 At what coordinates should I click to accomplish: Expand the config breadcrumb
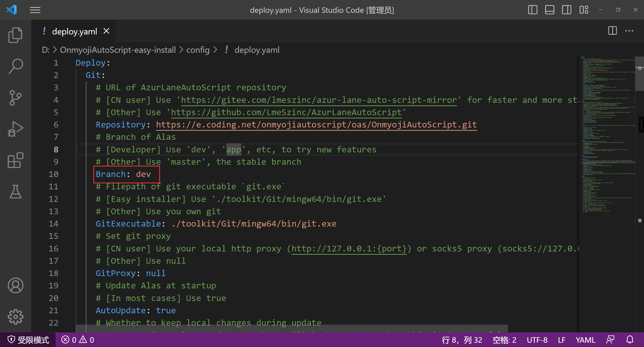pyautogui.click(x=198, y=50)
